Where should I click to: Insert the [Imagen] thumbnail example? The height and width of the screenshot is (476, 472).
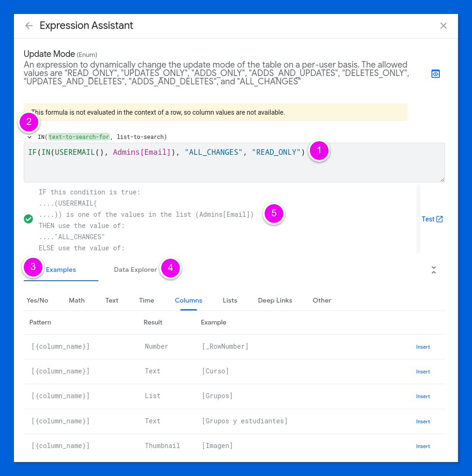click(423, 446)
